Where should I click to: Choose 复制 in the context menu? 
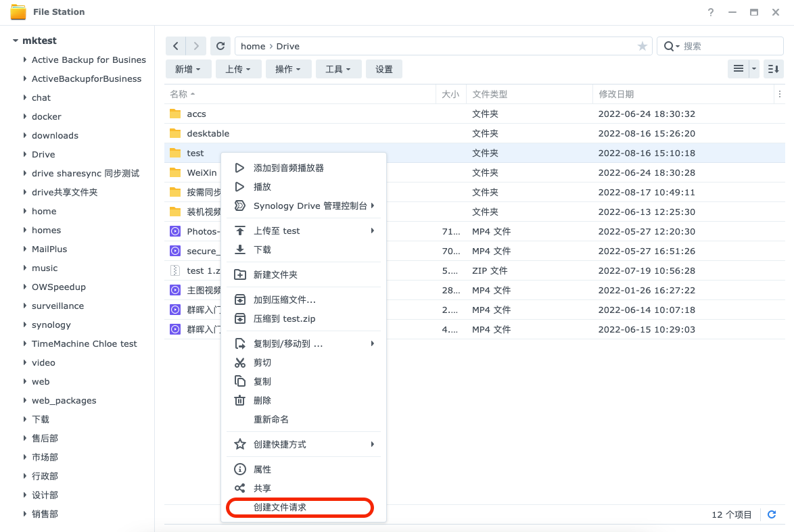pos(303,382)
